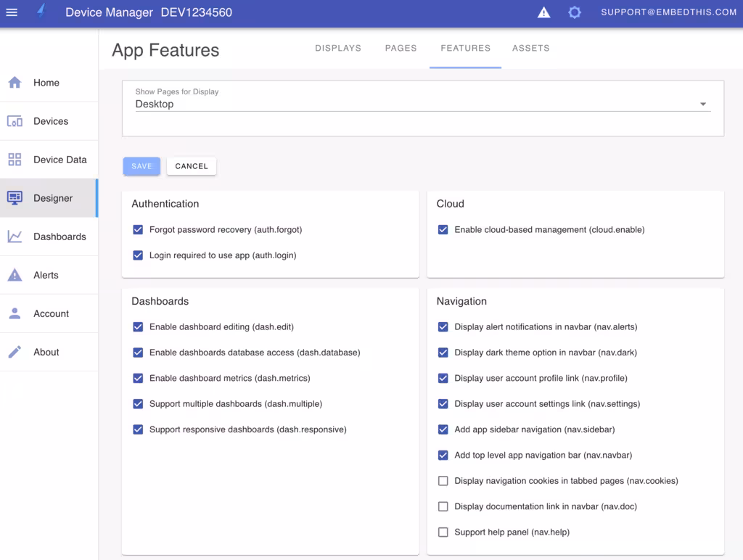Enable Support help panel checkbox
Image resolution: width=743 pixels, height=560 pixels.
(443, 532)
